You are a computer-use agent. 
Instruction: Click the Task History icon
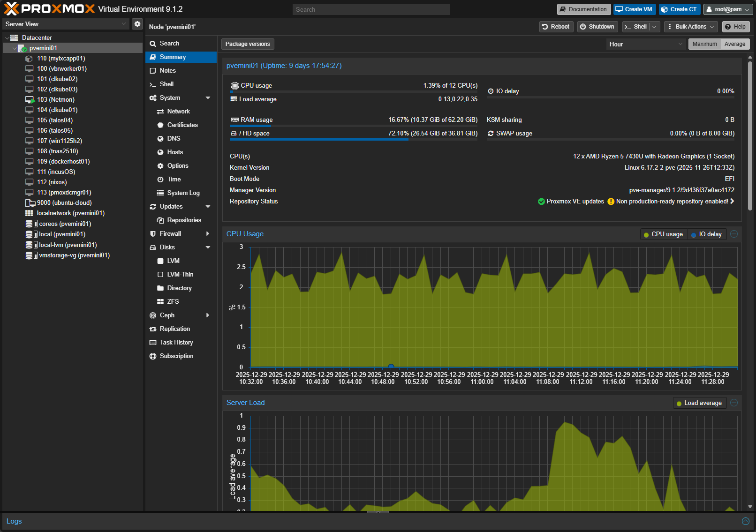(153, 342)
